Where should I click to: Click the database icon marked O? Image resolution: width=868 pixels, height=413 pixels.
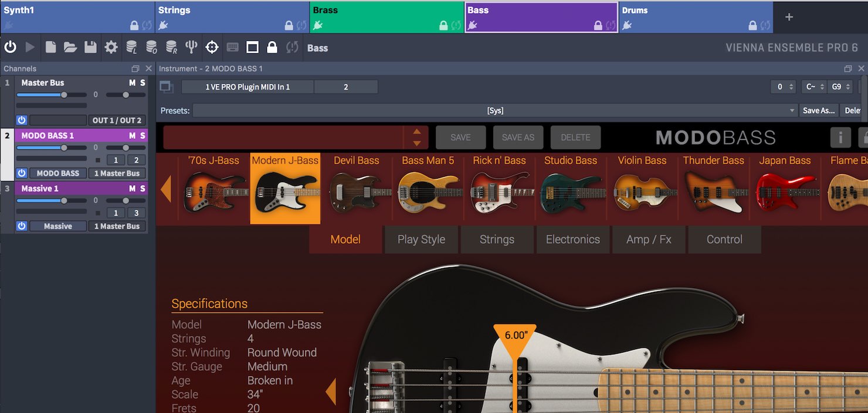pyautogui.click(x=151, y=47)
